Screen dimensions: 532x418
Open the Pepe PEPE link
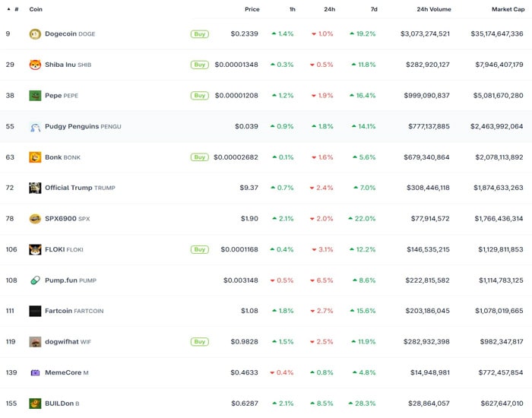[x=62, y=96]
